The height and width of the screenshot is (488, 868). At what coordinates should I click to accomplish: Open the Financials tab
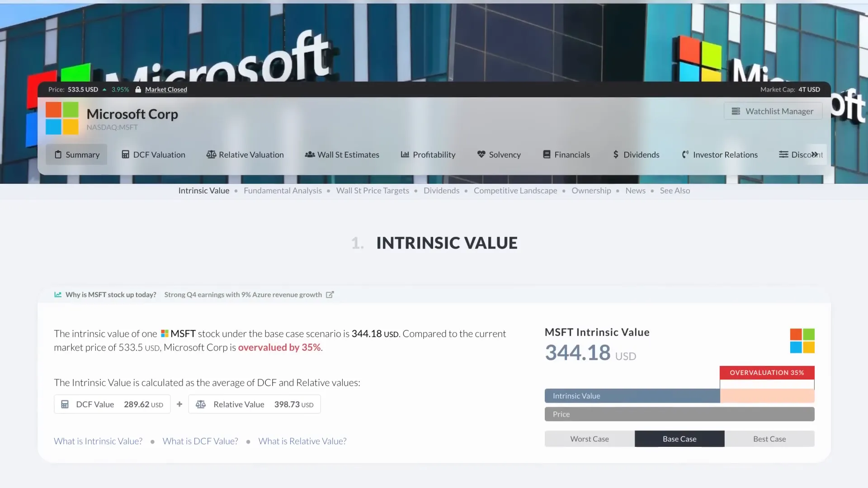coord(566,155)
